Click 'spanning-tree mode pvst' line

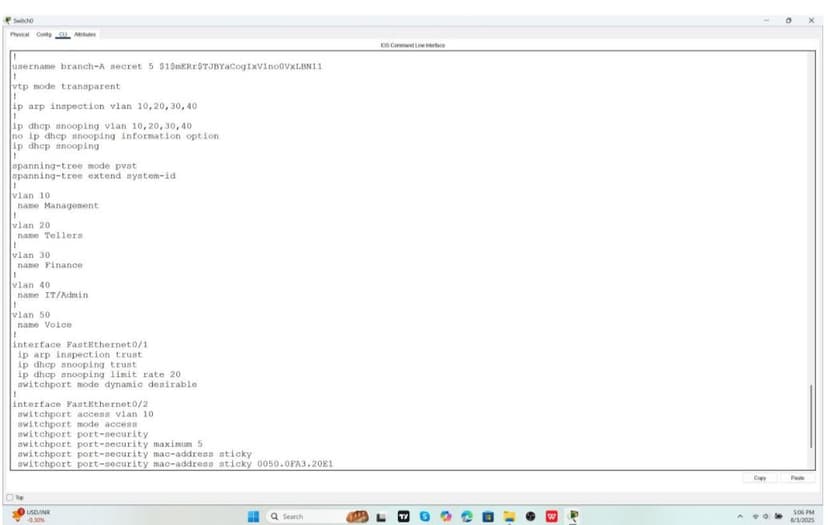pyautogui.click(x=74, y=166)
